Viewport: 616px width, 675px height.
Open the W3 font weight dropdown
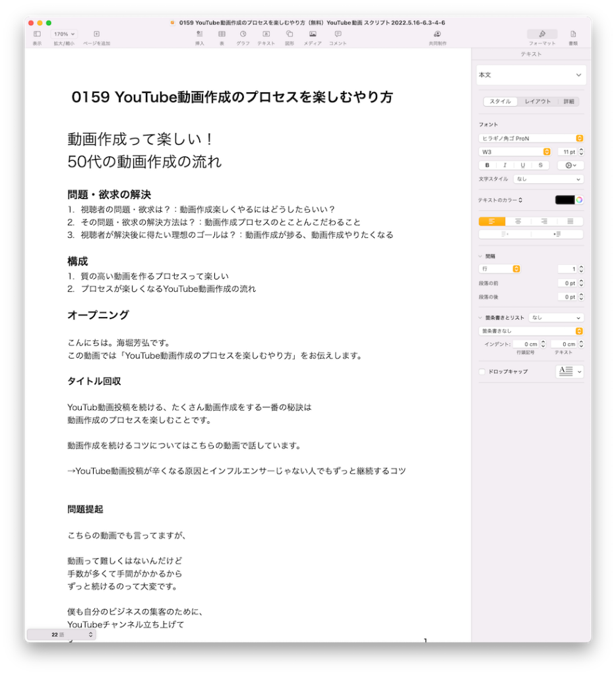[x=514, y=151]
